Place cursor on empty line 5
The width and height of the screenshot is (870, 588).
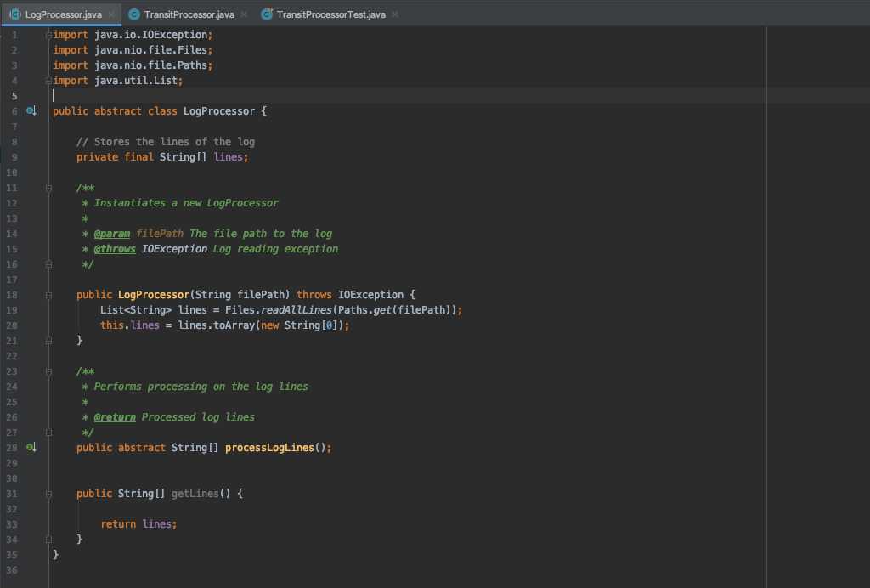(408, 95)
